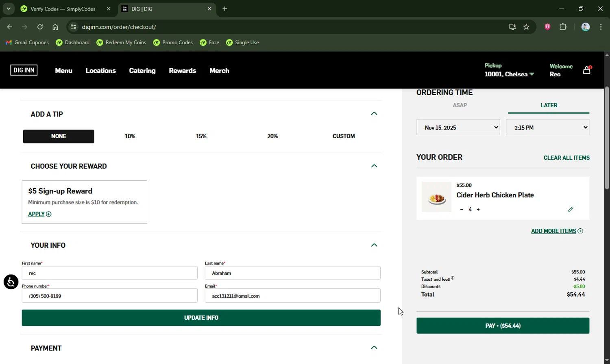
Task: Collapse the YOUR INFO section
Action: click(374, 245)
